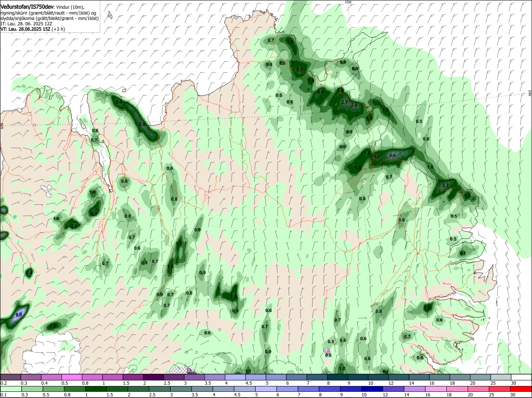Click the 15W longitude label
The image size is (532, 398).
[x=348, y=2]
